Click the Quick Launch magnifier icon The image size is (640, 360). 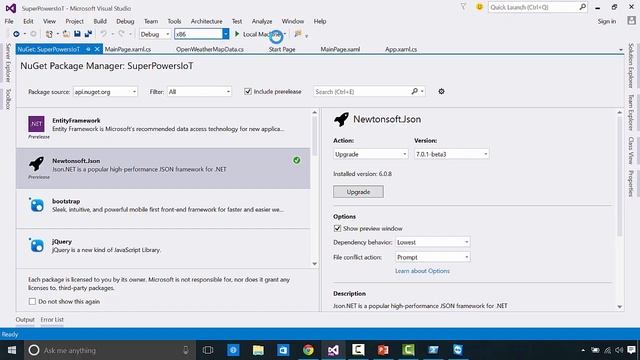click(582, 7)
